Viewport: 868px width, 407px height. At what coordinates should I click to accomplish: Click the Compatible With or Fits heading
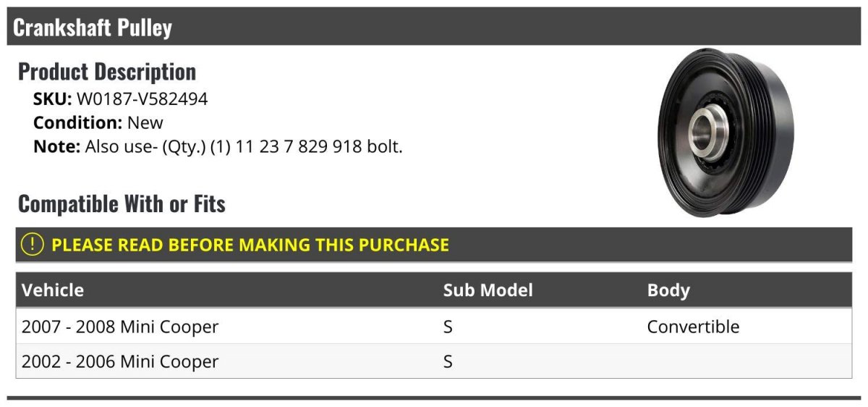(122, 204)
